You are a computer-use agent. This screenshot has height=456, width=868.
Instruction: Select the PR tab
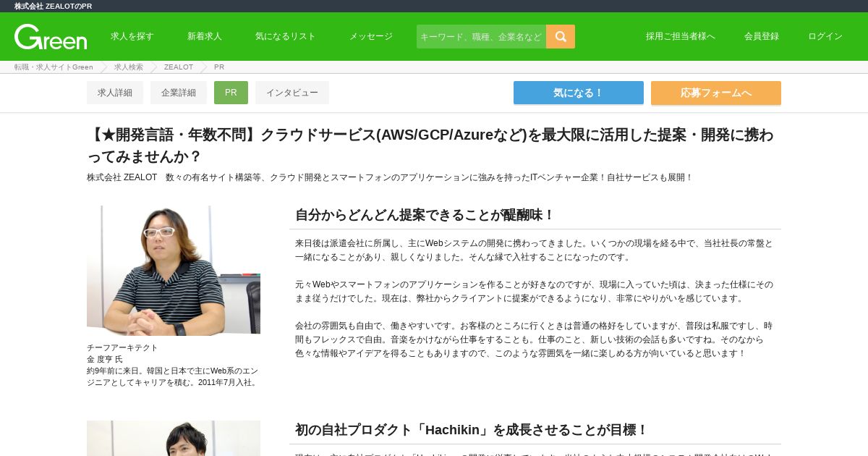pyautogui.click(x=231, y=93)
